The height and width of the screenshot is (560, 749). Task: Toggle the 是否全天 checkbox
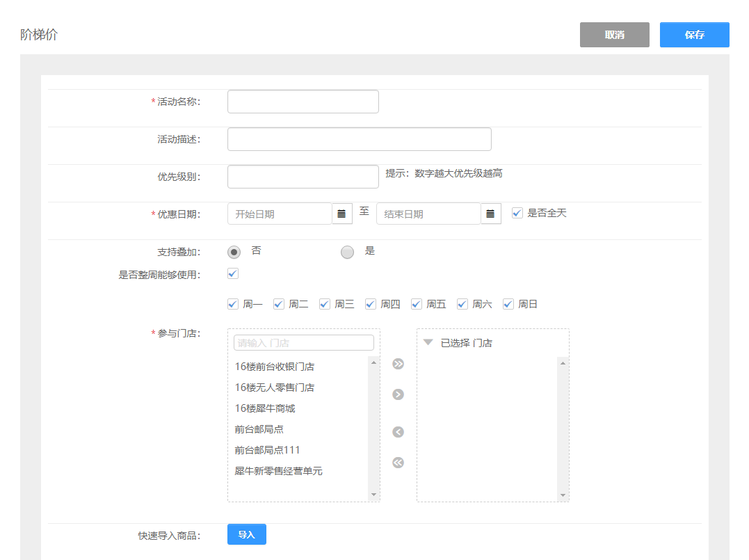tap(517, 213)
